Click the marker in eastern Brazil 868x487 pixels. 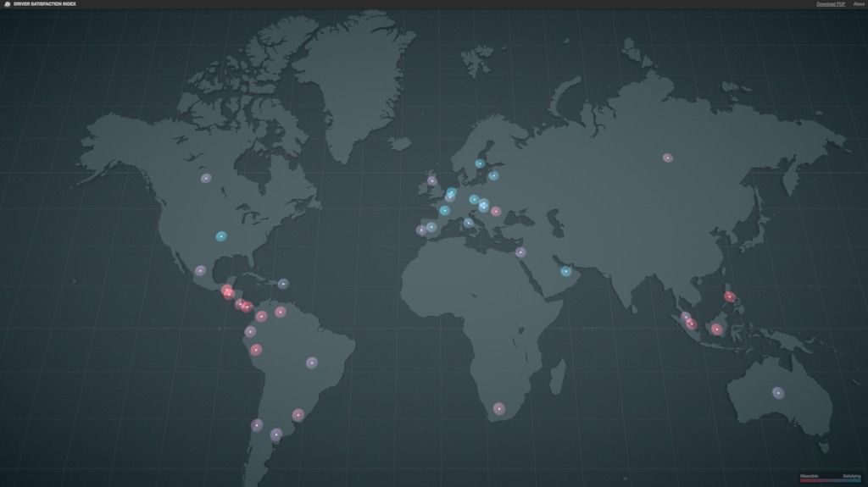(x=312, y=362)
